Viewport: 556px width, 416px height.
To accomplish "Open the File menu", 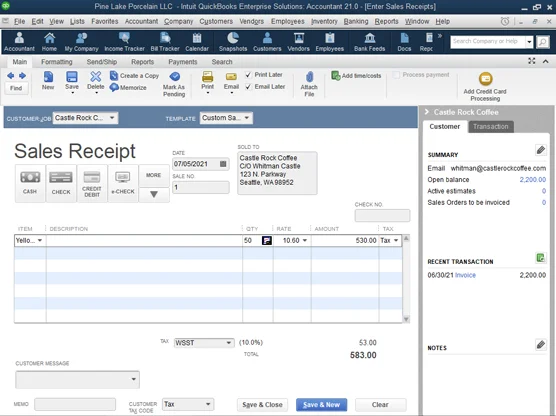I will pos(19,21).
